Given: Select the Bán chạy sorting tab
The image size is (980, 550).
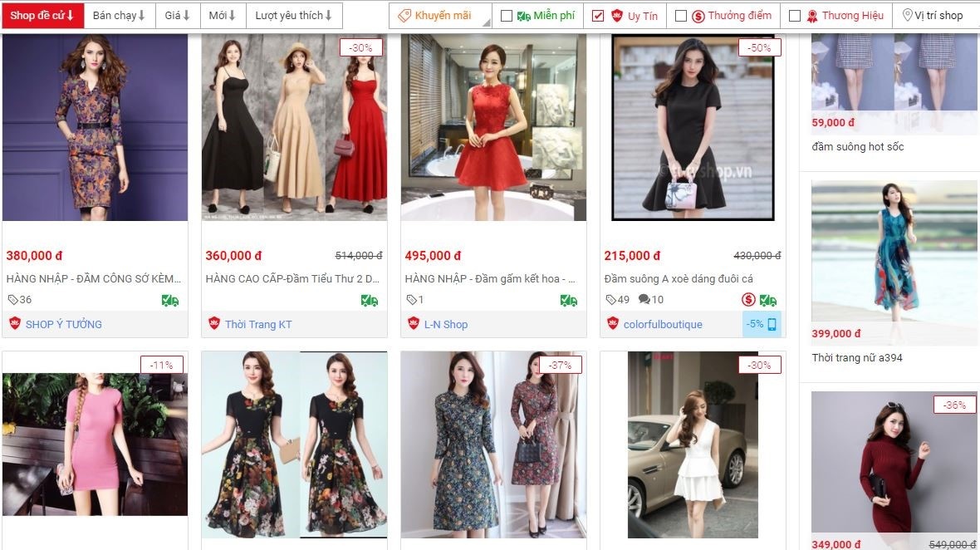Looking at the screenshot, I should (x=119, y=16).
